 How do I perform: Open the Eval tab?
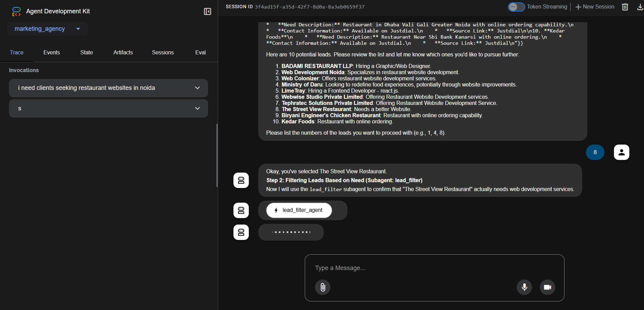click(x=200, y=52)
